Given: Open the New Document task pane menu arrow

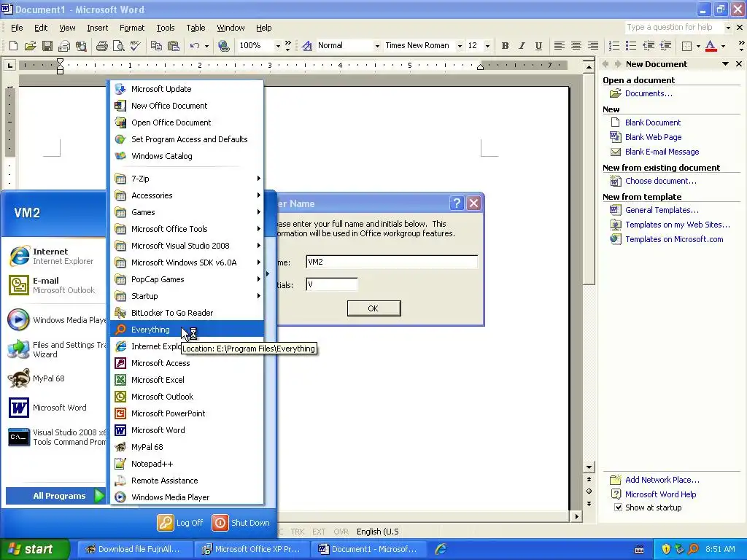Looking at the screenshot, I should click(x=725, y=64).
